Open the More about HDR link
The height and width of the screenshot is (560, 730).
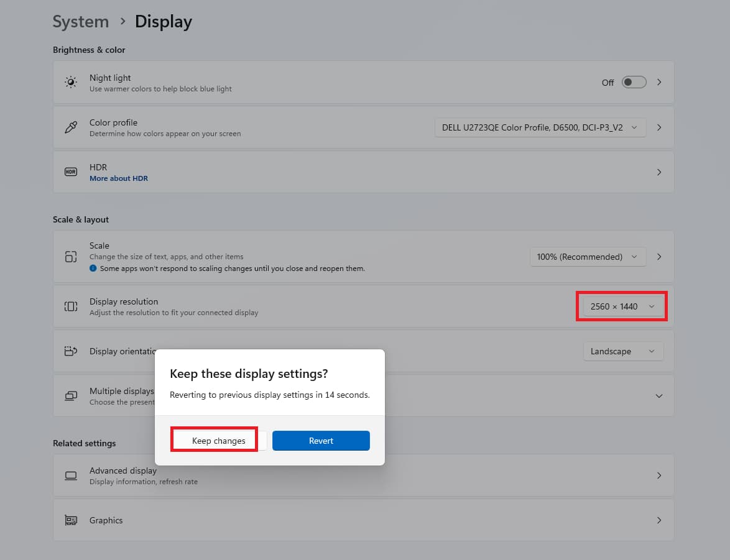click(x=119, y=178)
